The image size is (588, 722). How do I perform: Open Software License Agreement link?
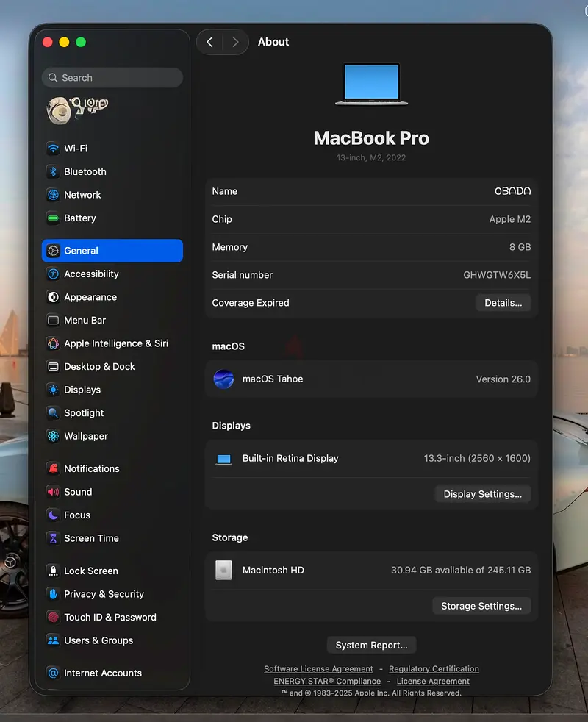319,668
